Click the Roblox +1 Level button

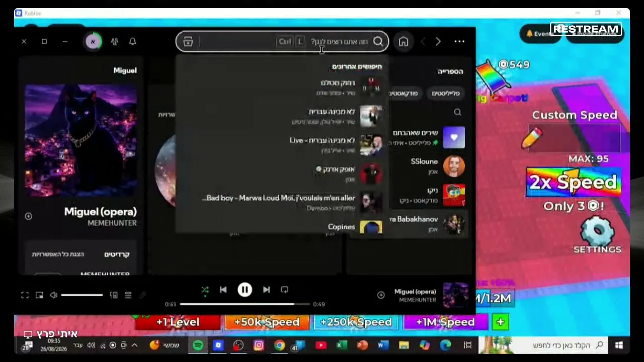click(x=178, y=322)
